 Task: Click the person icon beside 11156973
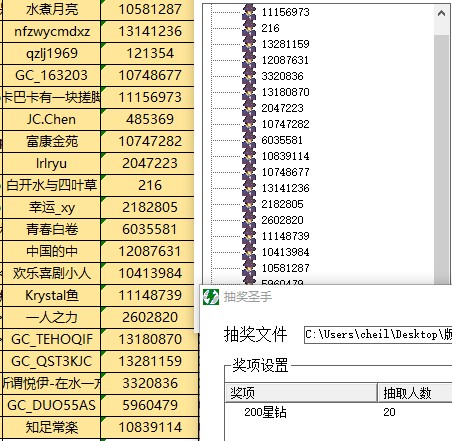249,12
